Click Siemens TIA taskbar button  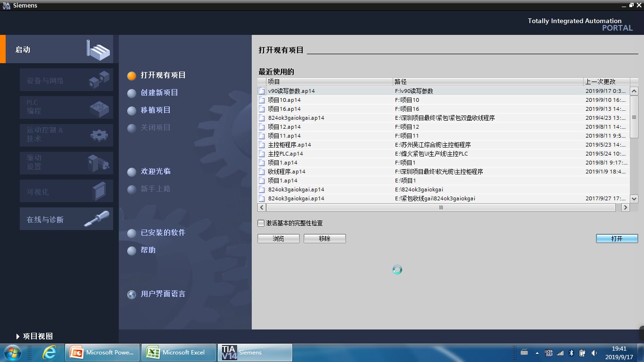pos(255,353)
